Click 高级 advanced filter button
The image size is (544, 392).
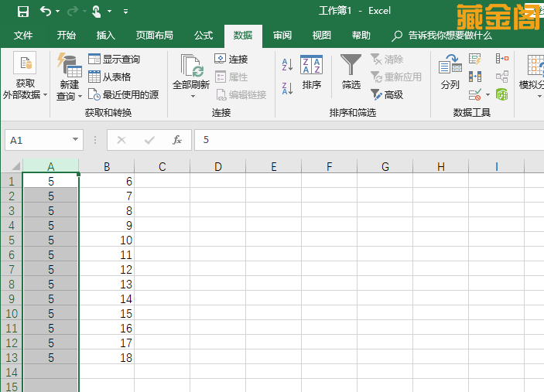click(387, 94)
